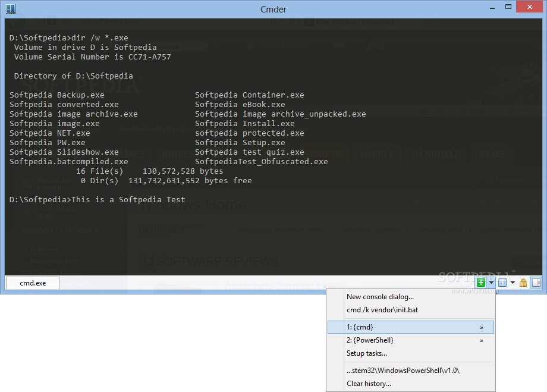Click the 'This is a Softpedia Test' prompt line
Viewport: 547px width, 392px height.
click(98, 199)
